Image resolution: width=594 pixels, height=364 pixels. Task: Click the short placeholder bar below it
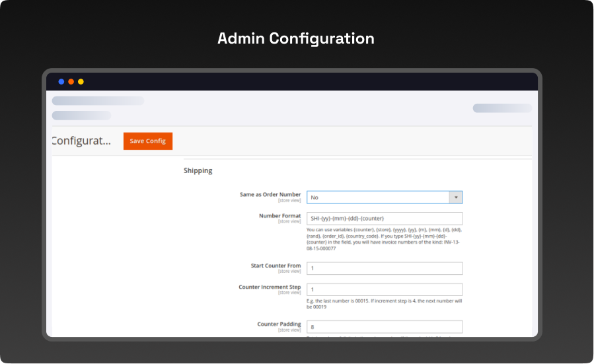pos(81,116)
